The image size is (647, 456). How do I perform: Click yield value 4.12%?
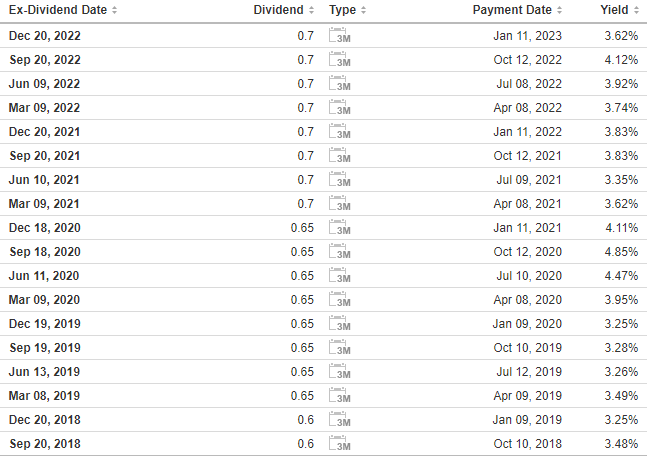[x=621, y=60]
